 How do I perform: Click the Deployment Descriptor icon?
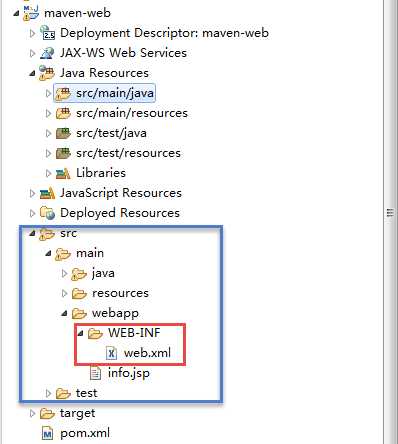point(47,33)
